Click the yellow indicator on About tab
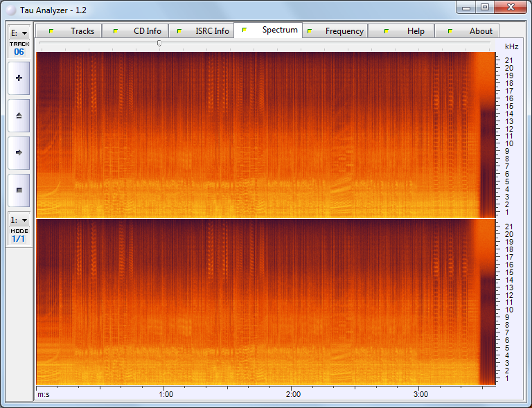Viewport: 532px width, 408px height. click(x=450, y=31)
